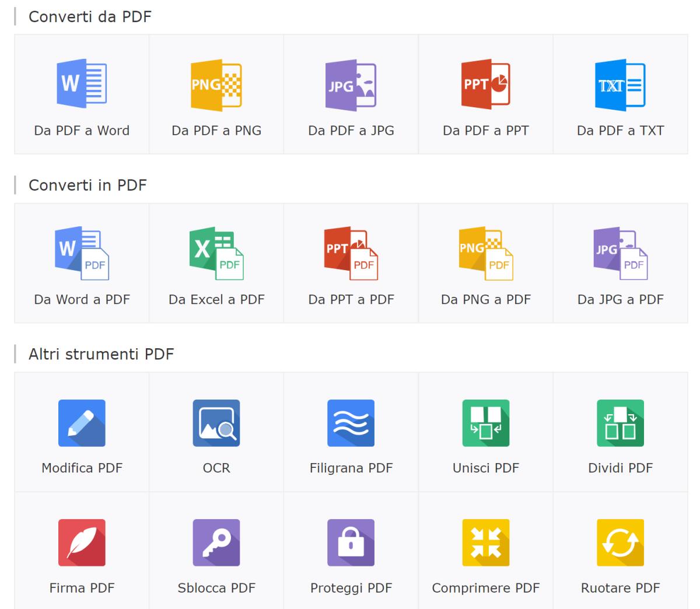Select the Modifica PDF pencil icon
The image size is (700, 609).
(82, 423)
